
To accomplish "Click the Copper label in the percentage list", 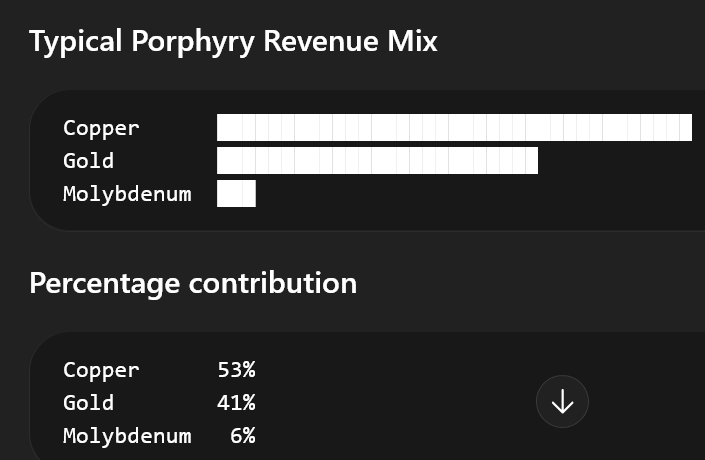I will (x=101, y=370).
